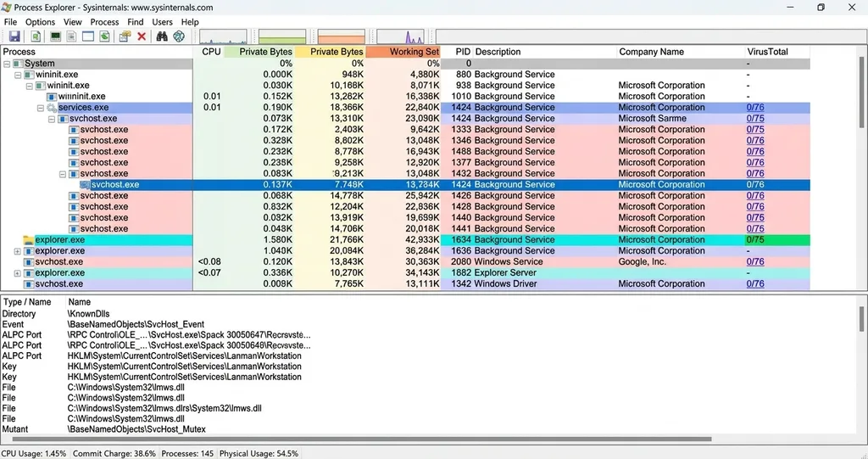Expand the explorer.exe PID 1882 node
The height and width of the screenshot is (459, 868).
(x=17, y=273)
